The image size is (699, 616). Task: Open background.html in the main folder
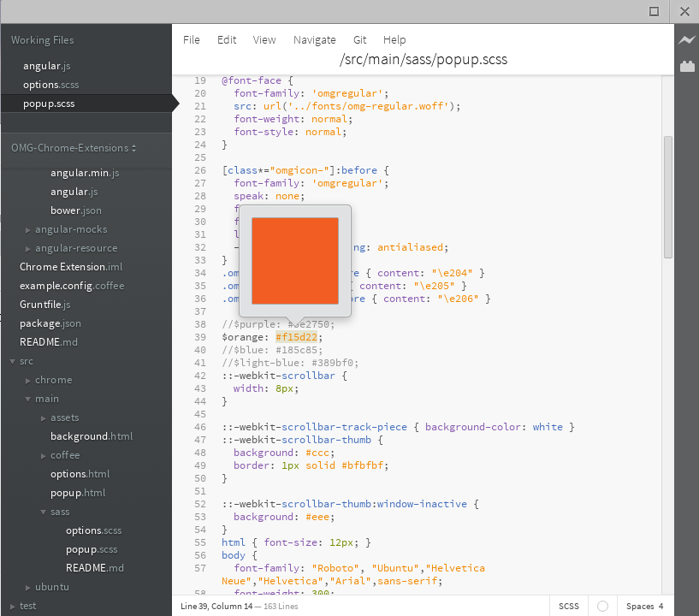92,436
